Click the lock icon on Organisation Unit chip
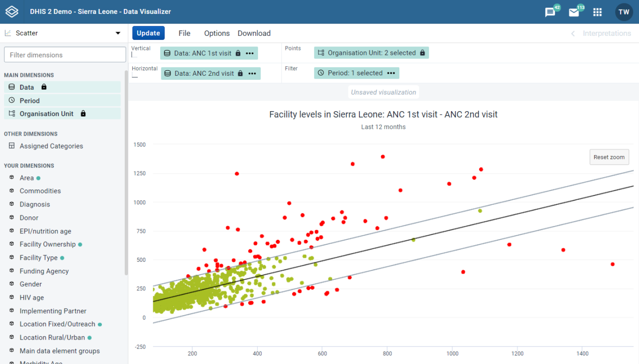This screenshot has height=364, width=639. [422, 52]
